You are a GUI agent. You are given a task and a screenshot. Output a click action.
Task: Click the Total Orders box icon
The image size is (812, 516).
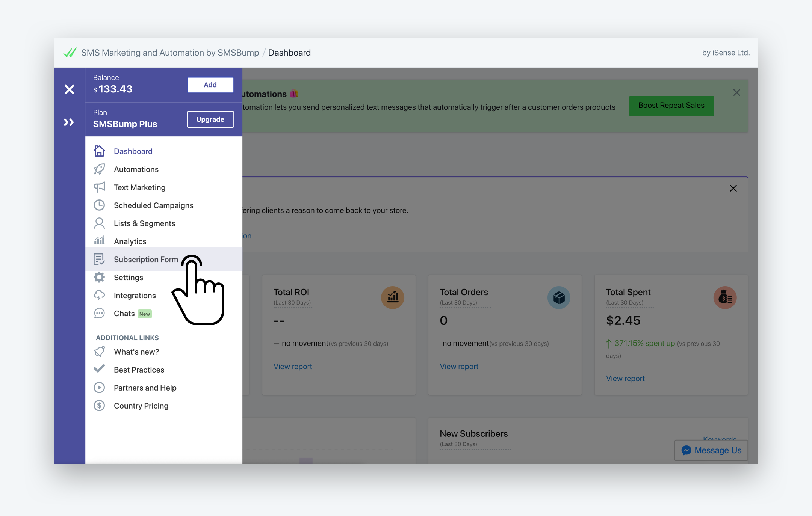pyautogui.click(x=559, y=297)
